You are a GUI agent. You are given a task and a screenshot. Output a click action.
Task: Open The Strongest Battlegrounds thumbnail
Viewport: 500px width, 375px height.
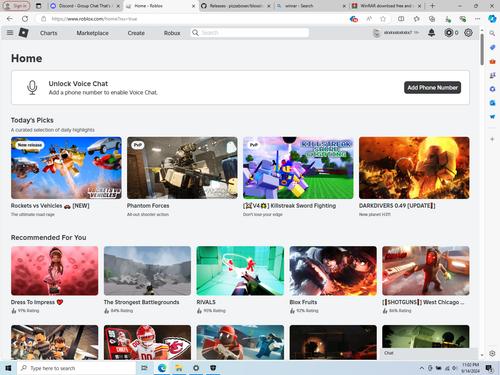pos(147,271)
